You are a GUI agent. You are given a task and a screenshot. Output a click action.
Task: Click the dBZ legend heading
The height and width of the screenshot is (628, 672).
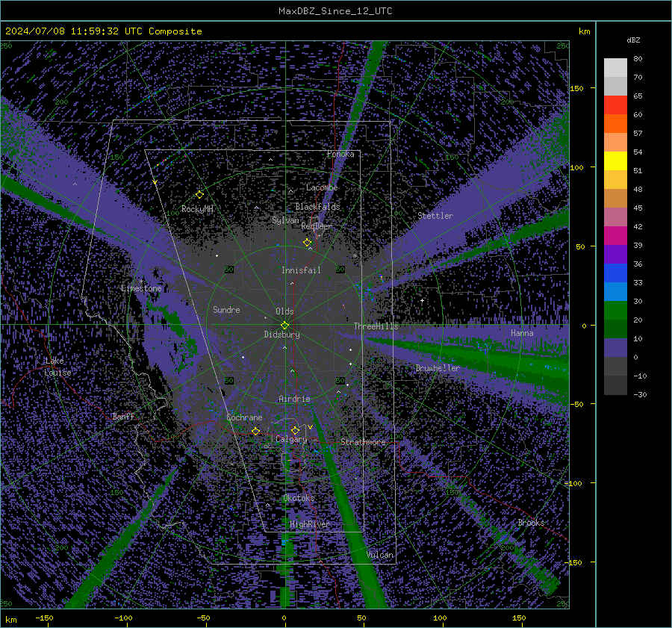(633, 40)
